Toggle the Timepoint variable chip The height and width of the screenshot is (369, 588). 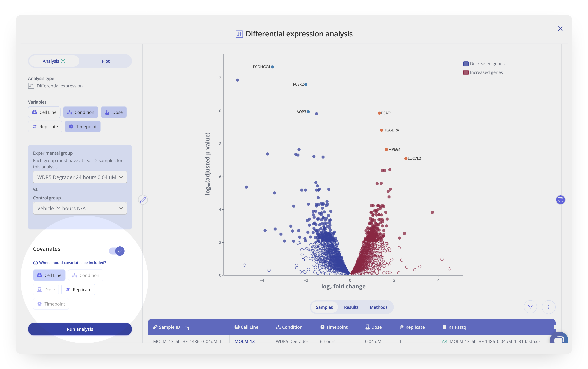(82, 127)
